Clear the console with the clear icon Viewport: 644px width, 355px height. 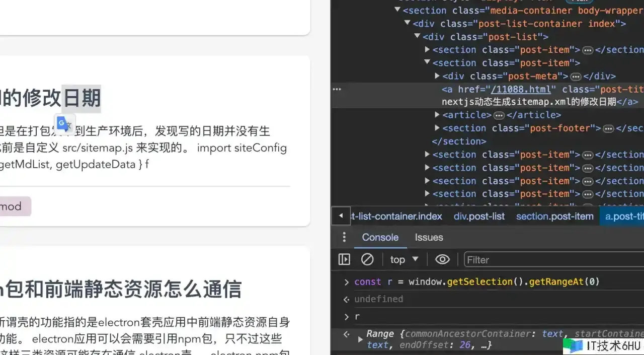[367, 259]
